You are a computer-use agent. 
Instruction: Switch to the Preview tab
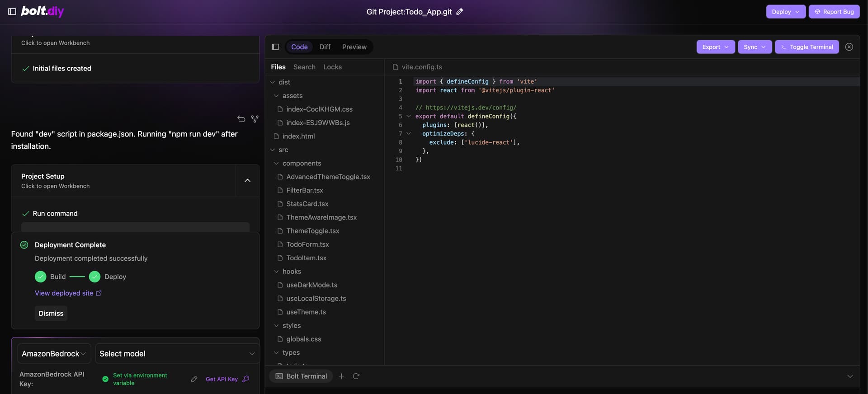tap(354, 47)
